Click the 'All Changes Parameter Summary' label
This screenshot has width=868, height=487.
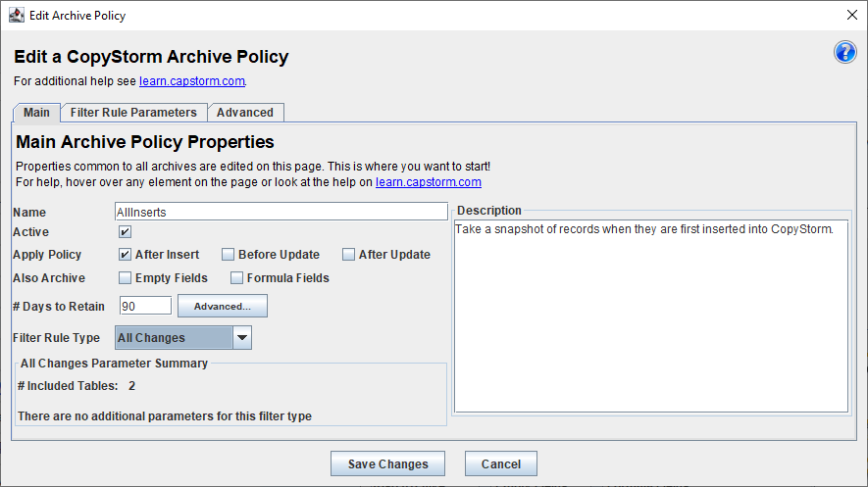point(114,364)
